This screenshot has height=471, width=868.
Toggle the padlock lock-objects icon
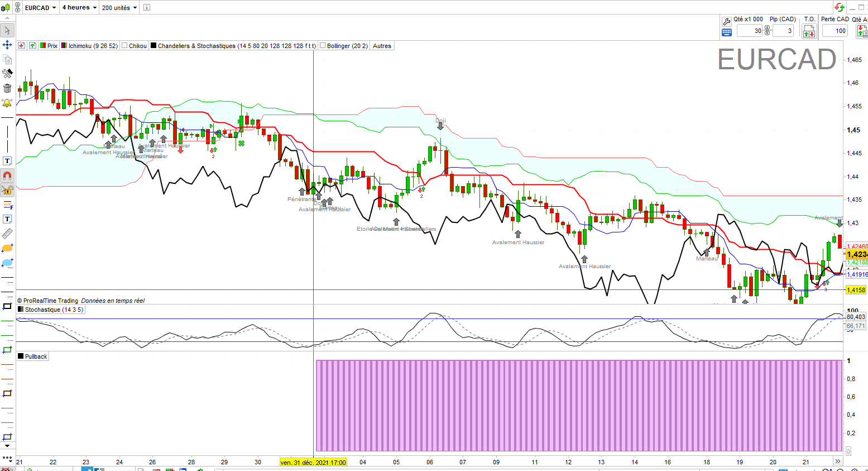pos(7,190)
